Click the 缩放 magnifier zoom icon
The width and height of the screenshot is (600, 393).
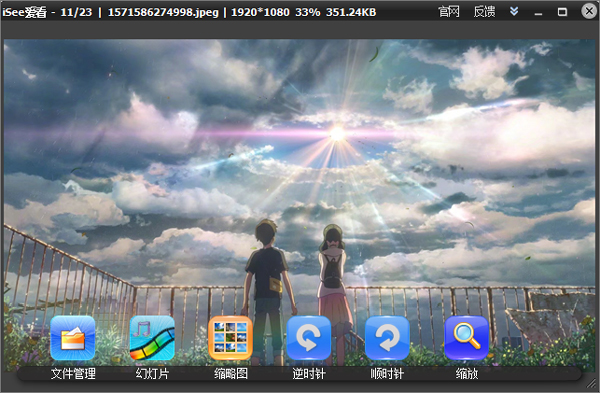(x=466, y=338)
